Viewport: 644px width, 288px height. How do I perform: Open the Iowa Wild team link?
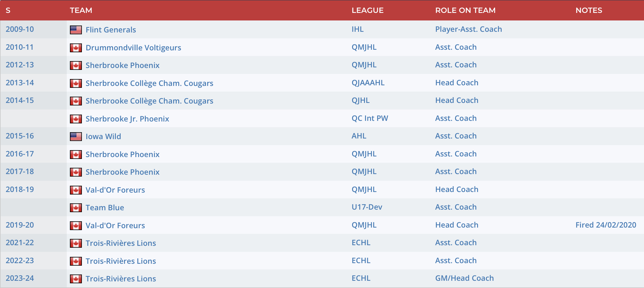pyautogui.click(x=103, y=137)
